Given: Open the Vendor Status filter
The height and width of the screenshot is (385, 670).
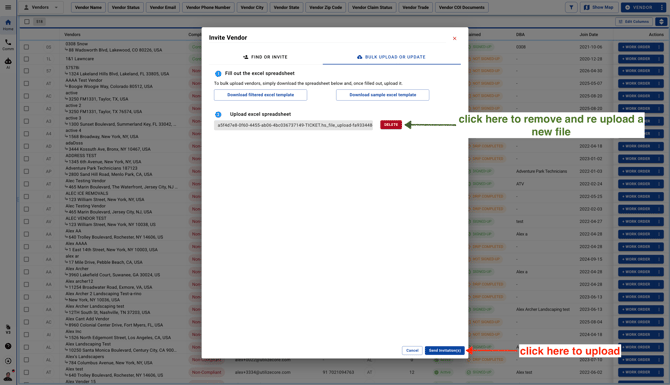Looking at the screenshot, I should point(126,7).
